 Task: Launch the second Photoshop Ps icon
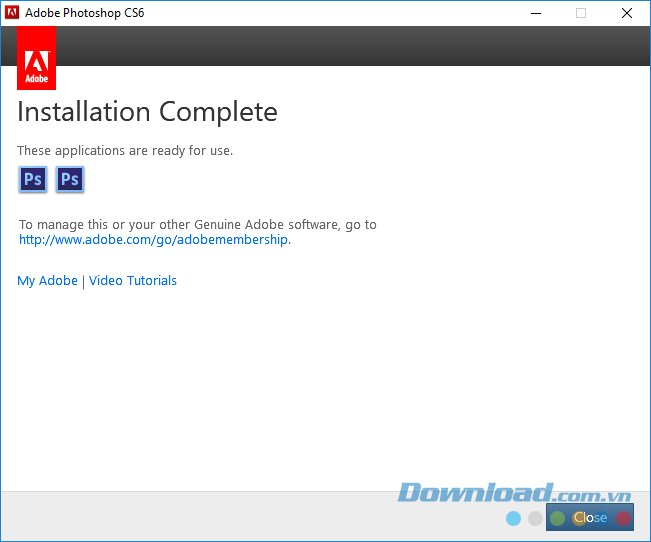70,179
